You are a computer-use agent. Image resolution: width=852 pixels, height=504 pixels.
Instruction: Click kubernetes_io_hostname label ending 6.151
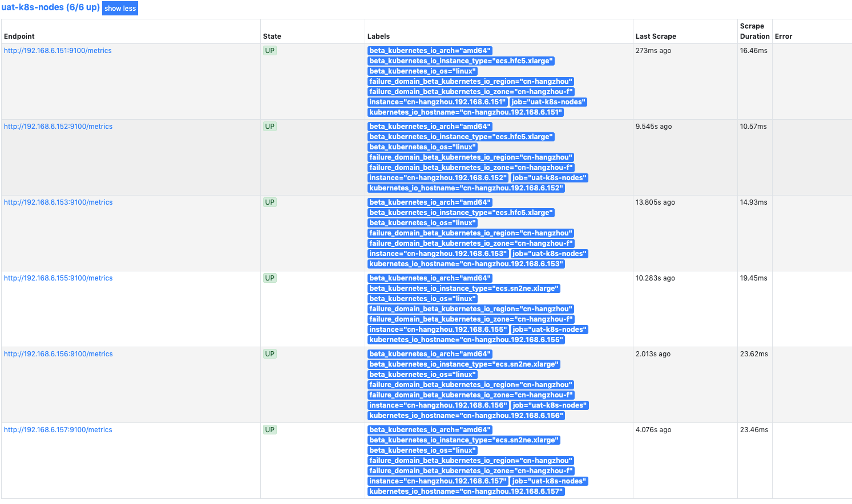pyautogui.click(x=466, y=112)
